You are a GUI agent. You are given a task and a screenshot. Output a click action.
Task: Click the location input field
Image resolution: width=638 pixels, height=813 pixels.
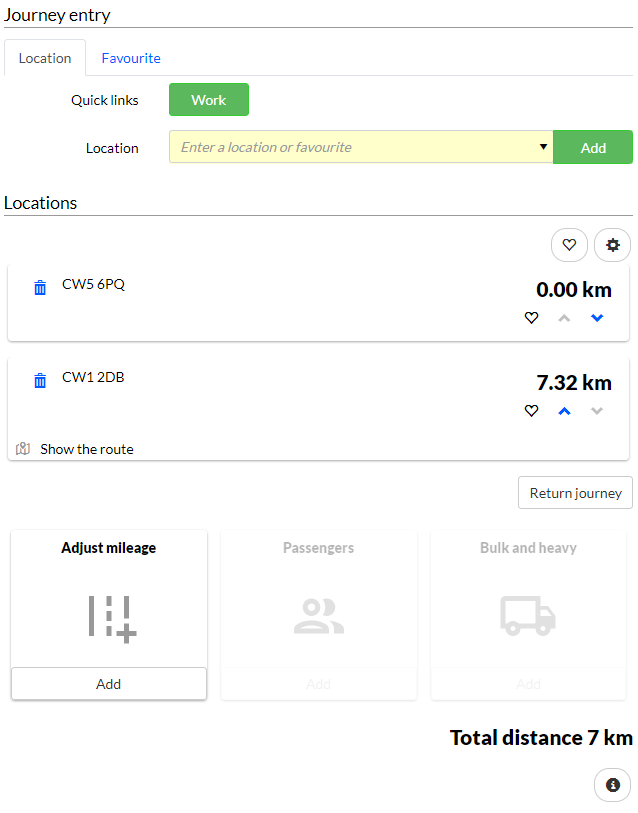coord(361,147)
